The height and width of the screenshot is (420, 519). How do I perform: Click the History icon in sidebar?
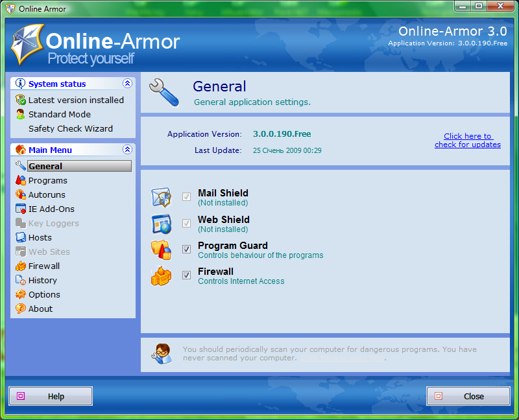coord(21,280)
